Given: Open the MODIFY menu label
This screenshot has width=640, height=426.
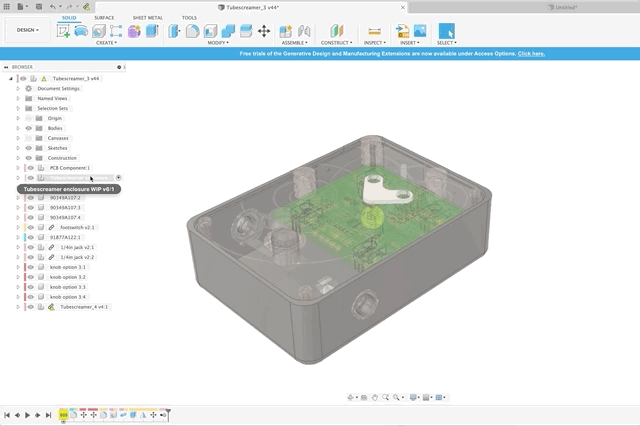Looking at the screenshot, I should (217, 43).
